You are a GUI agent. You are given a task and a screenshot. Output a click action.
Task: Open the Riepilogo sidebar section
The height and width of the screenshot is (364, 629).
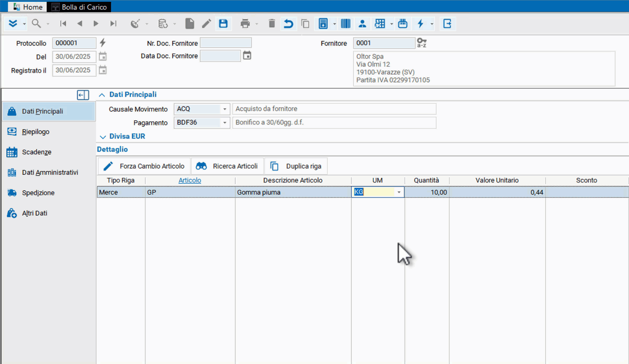49,132
